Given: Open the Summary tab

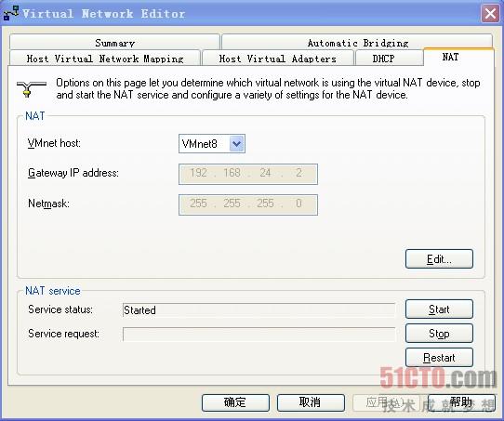Looking at the screenshot, I should click(114, 42).
